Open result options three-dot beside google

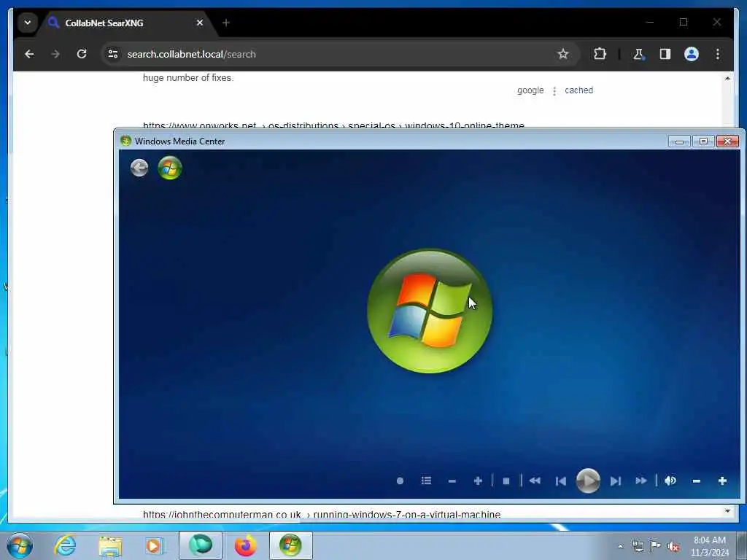tap(554, 91)
